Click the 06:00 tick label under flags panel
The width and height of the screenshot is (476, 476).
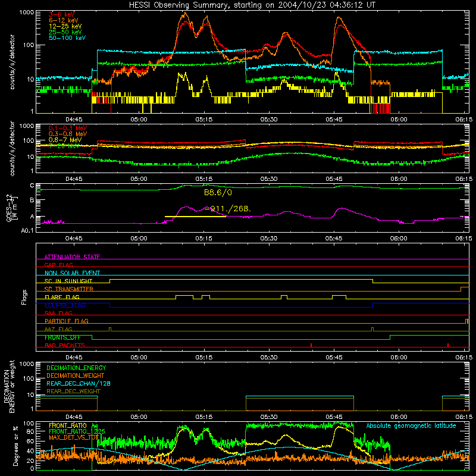pos(399,358)
